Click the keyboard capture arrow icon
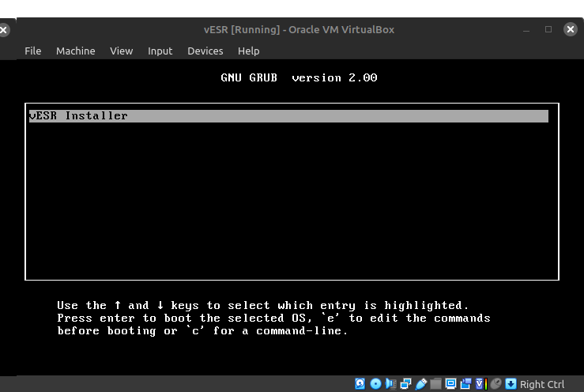 pos(511,384)
